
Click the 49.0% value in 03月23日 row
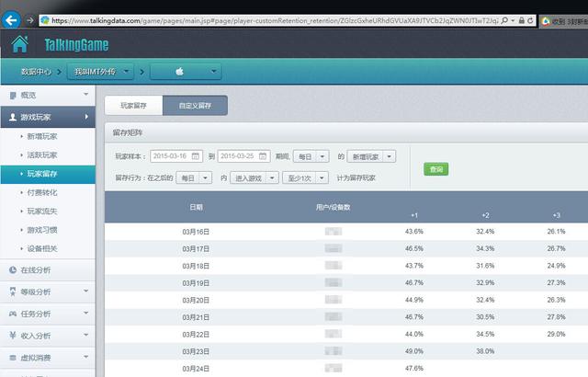(x=414, y=351)
